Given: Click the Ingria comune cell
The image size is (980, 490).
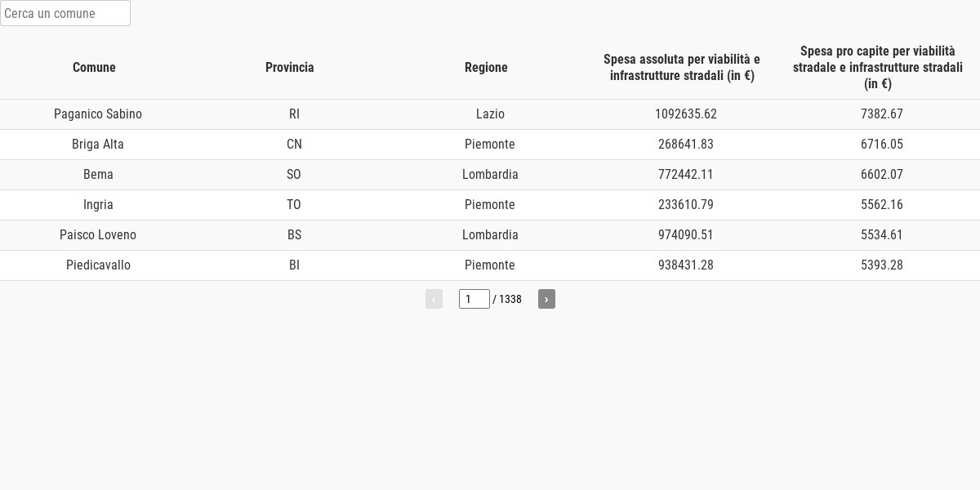Looking at the screenshot, I should [x=98, y=205].
